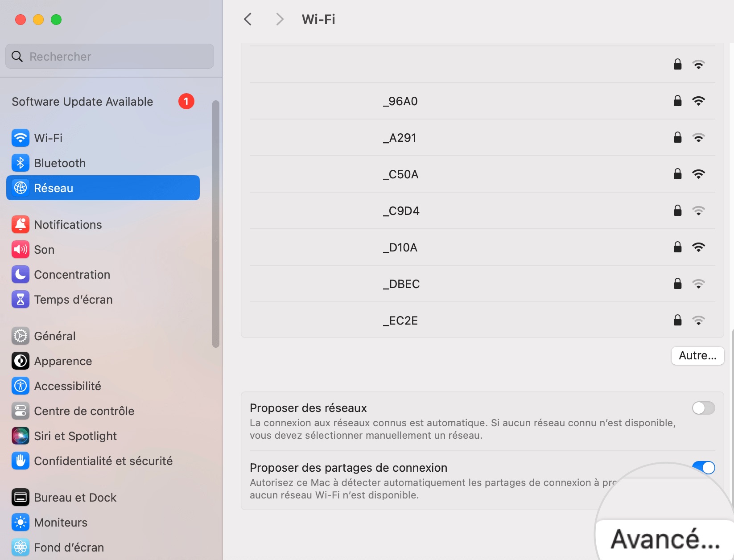Screen dimensions: 734x560
Task: Click in the Rechercher search field
Action: click(x=110, y=56)
